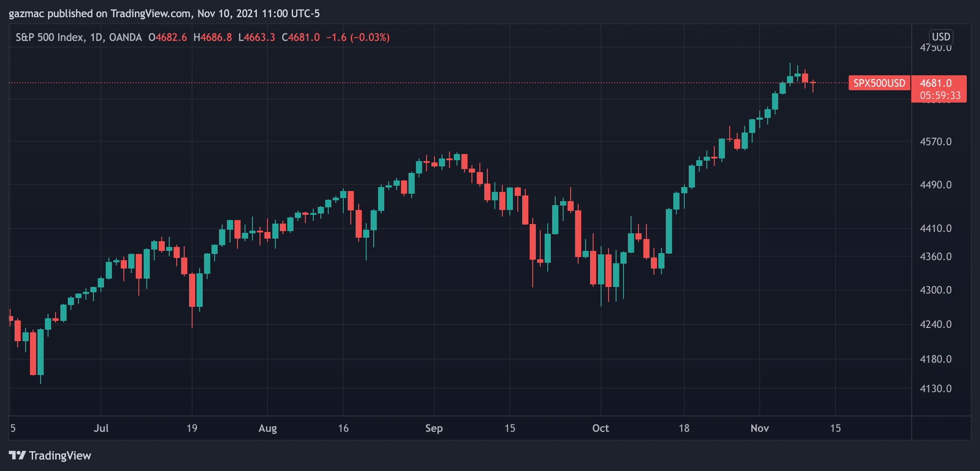Image resolution: width=980 pixels, height=471 pixels.
Task: Click the 4570.0 price axis label
Action: [x=935, y=142]
